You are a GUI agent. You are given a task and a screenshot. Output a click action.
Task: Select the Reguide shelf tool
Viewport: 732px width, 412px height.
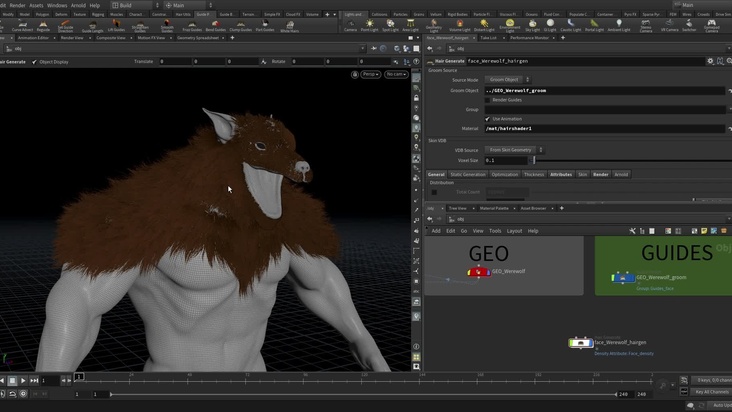(43, 26)
